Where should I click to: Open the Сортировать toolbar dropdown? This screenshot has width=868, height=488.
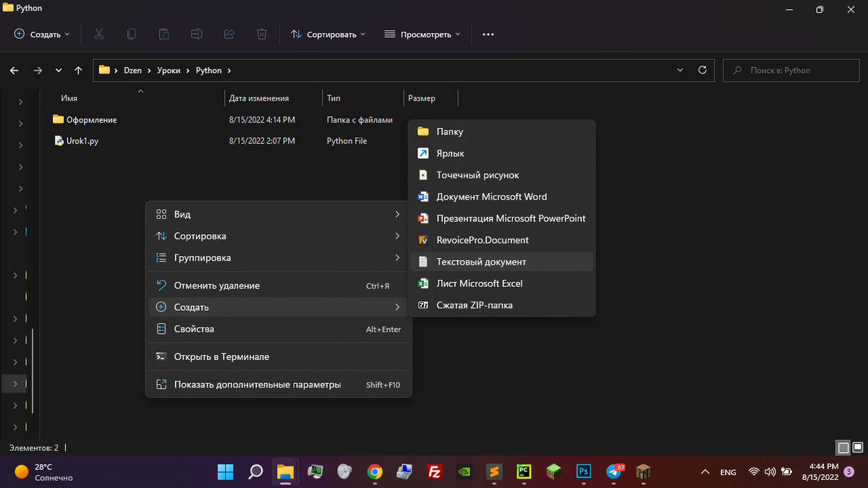328,34
